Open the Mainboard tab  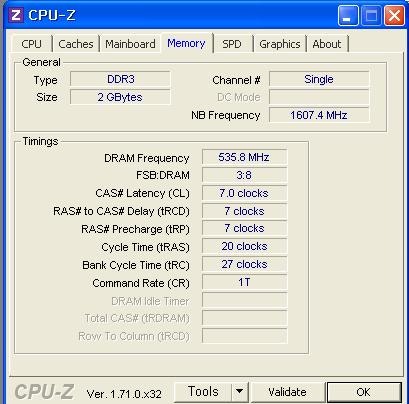130,44
